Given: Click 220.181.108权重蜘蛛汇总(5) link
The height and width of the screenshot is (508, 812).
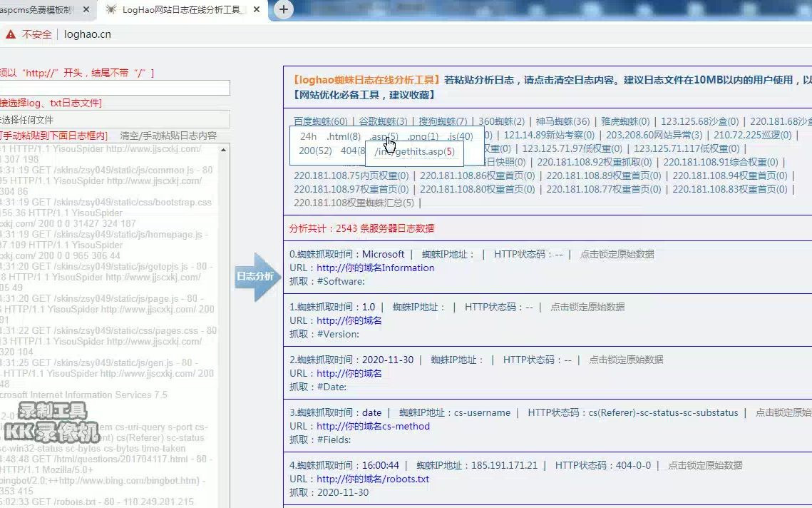Looking at the screenshot, I should point(354,203).
